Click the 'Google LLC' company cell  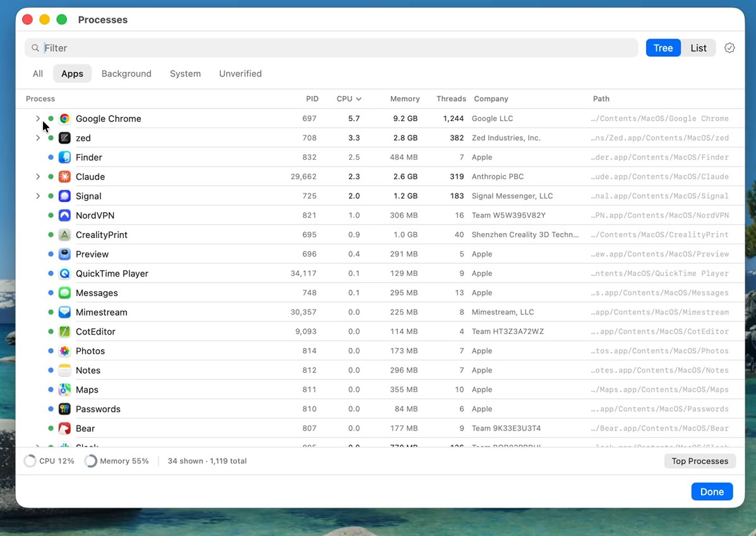pos(492,119)
